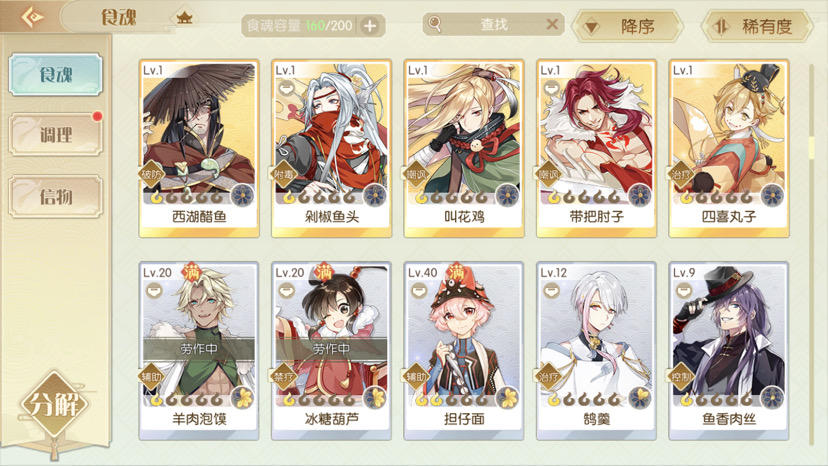The width and height of the screenshot is (828, 466).
Task: Select the 食魂 tab
Action: click(55, 74)
